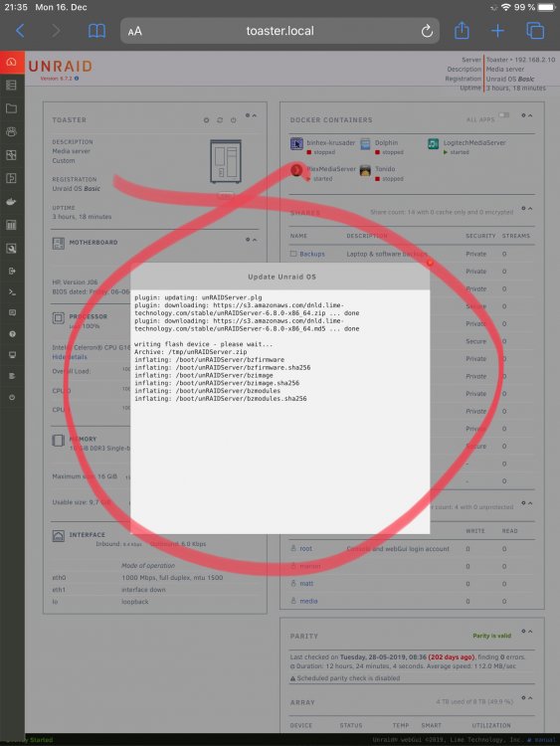
Task: Click Tonido container icon
Action: [365, 170]
